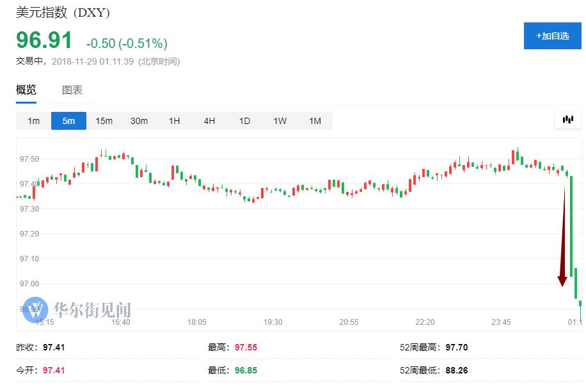Open the 图表 tab
The height and width of the screenshot is (392, 586).
click(72, 90)
